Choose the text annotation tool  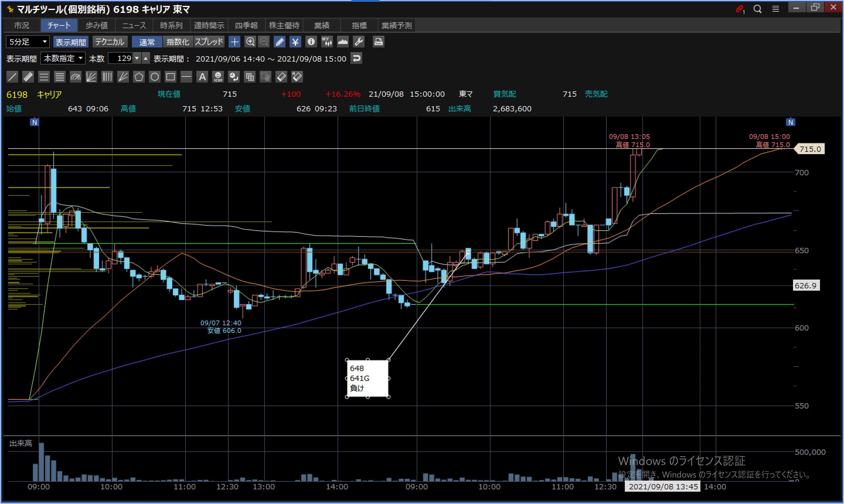pos(202,77)
